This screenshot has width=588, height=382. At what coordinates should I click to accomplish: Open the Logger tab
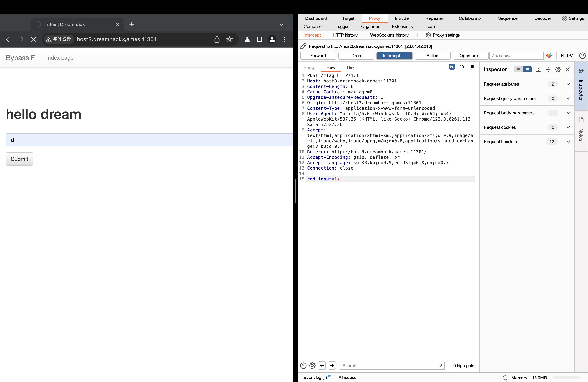pyautogui.click(x=342, y=26)
